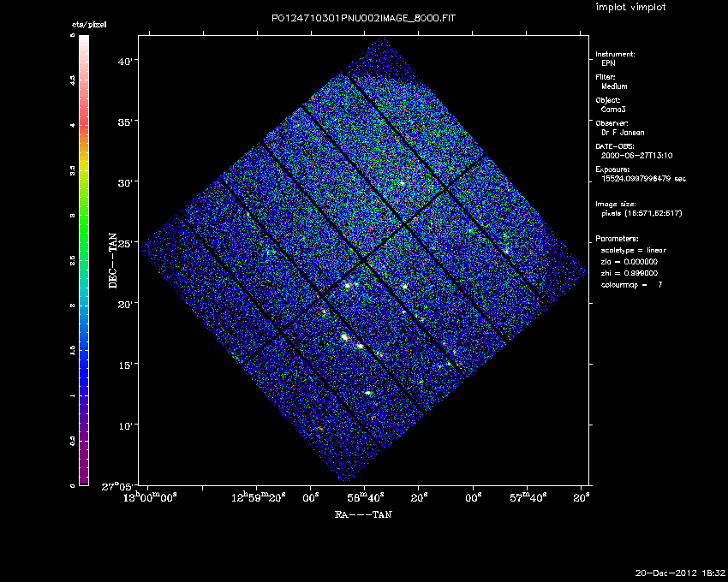The width and height of the screenshot is (728, 582).
Task: Select the 'scaletype = linear' parameter
Action: pyautogui.click(x=633, y=251)
